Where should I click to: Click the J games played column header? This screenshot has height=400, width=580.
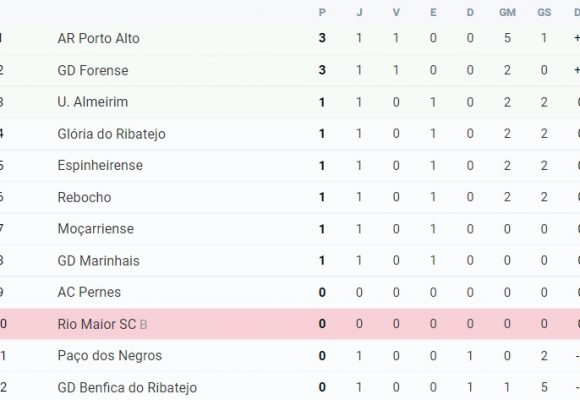tap(359, 13)
